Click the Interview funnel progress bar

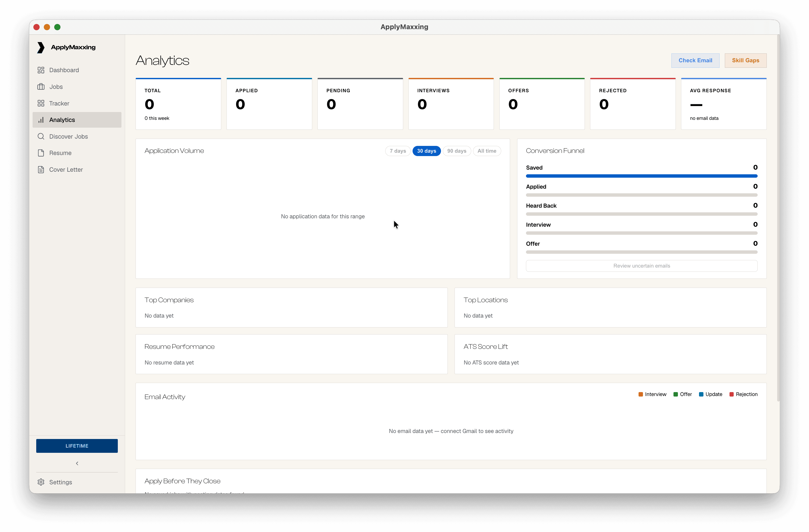641,233
